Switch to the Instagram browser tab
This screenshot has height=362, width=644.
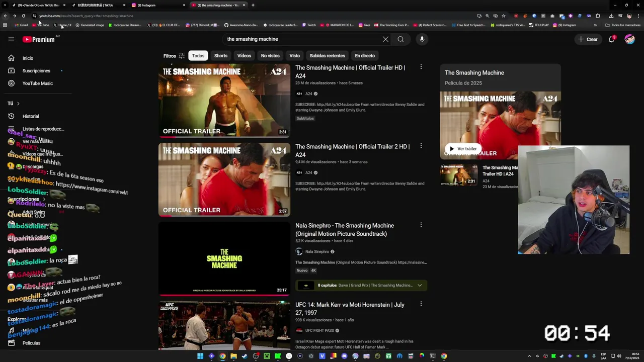coord(157,5)
